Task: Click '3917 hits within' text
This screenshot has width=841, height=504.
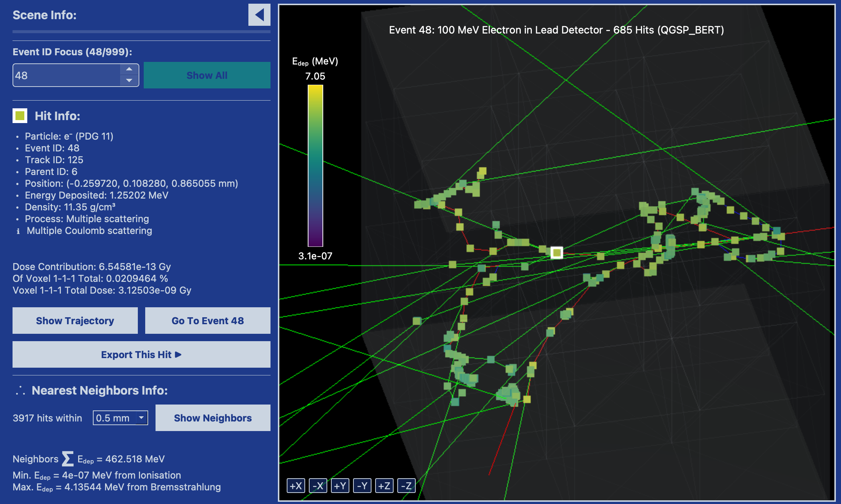Action: (48, 418)
